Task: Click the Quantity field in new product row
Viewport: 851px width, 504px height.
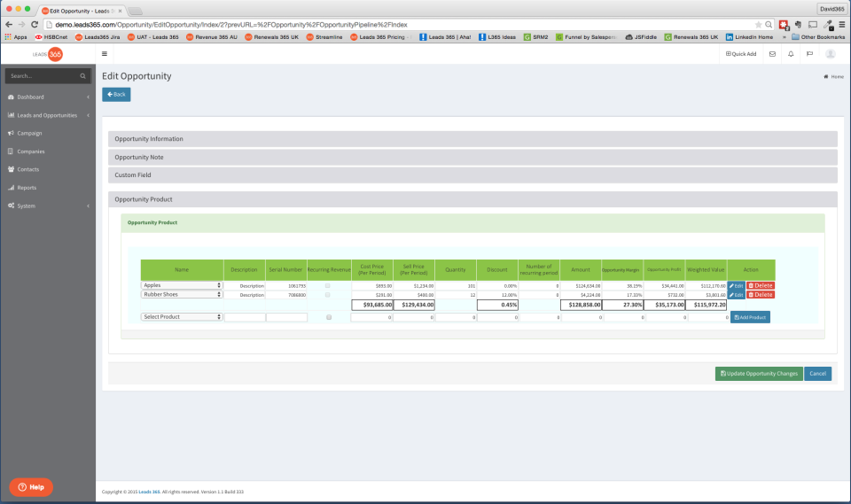Action: pos(456,317)
